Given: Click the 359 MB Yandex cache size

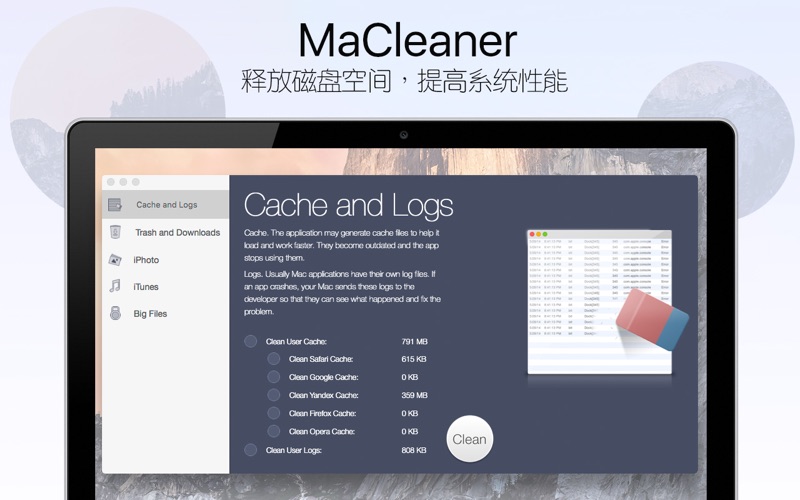Looking at the screenshot, I should click(414, 395).
